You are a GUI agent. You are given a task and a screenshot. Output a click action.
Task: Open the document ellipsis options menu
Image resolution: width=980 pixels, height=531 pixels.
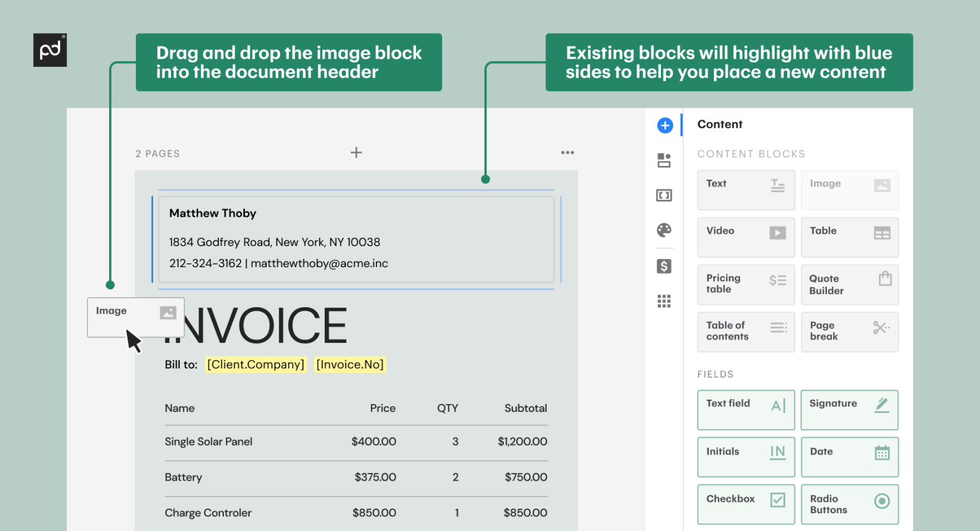tap(567, 152)
